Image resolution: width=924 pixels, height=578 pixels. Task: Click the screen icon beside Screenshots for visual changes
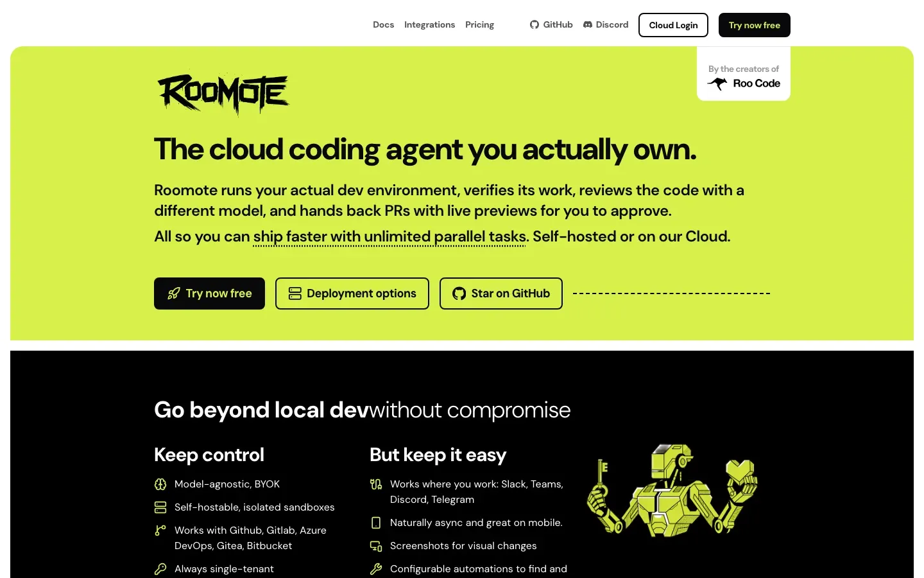[376, 546]
